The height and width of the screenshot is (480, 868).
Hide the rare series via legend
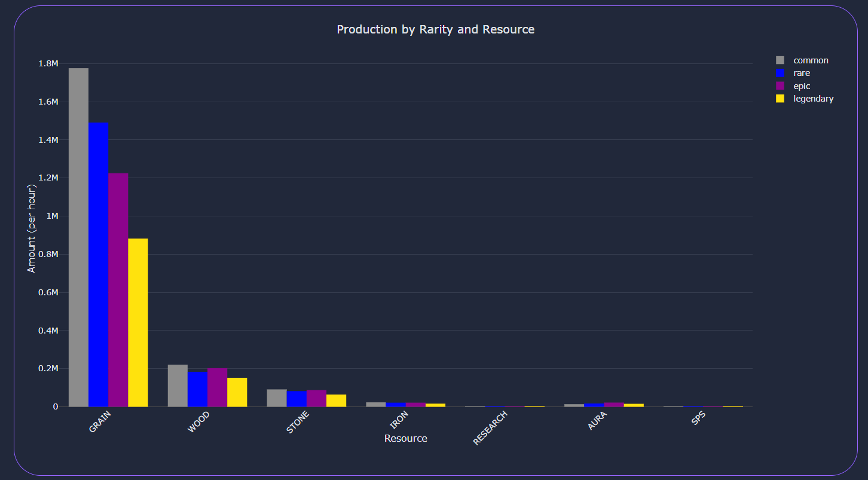(x=802, y=73)
